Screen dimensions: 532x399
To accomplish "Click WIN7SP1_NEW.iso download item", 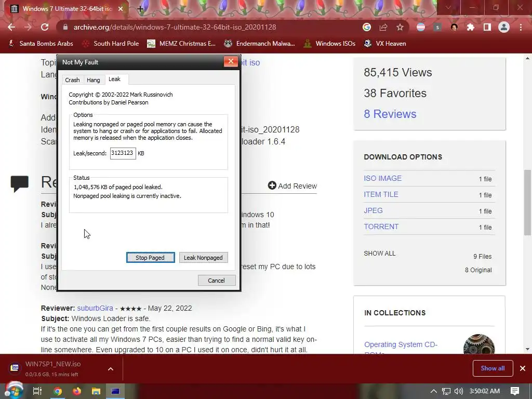I will [x=52, y=368].
